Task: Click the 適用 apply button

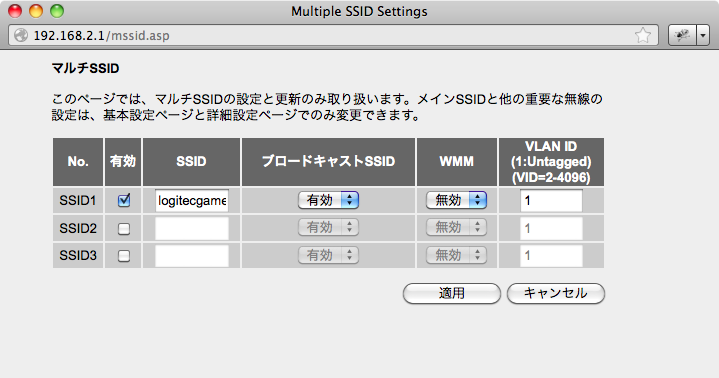Action: point(452,293)
